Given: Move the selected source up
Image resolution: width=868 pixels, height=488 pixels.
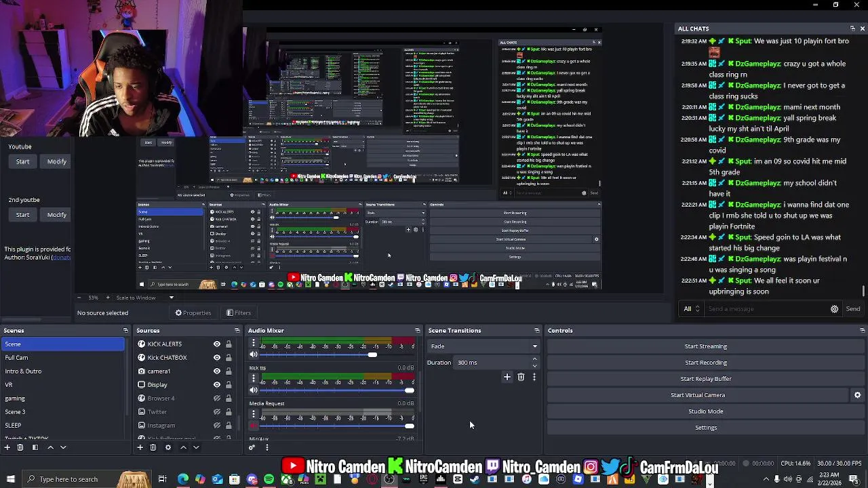Looking at the screenshot, I should 183,447.
